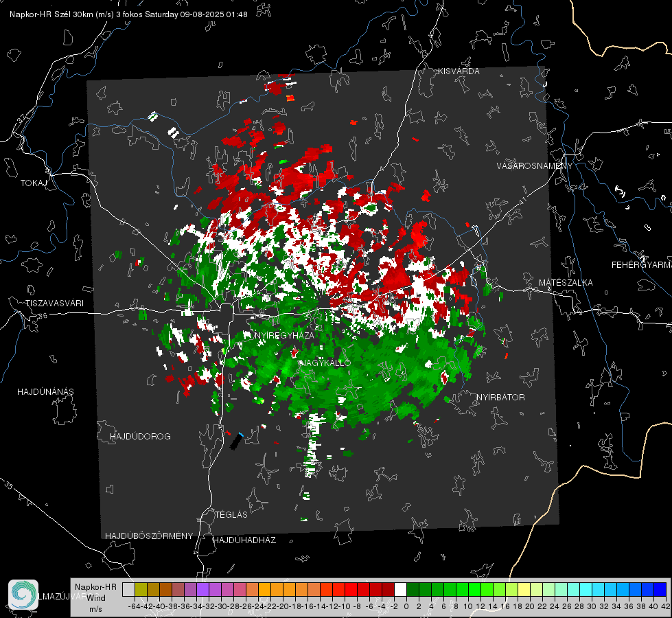Click the HAJDÚBÖSZÖRMÉNY town label

point(149,536)
